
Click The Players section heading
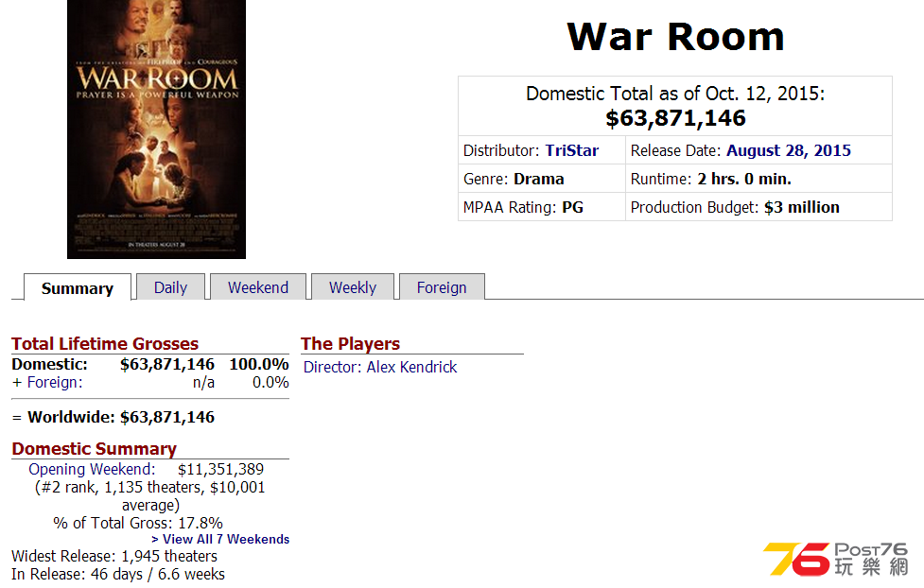350,343
